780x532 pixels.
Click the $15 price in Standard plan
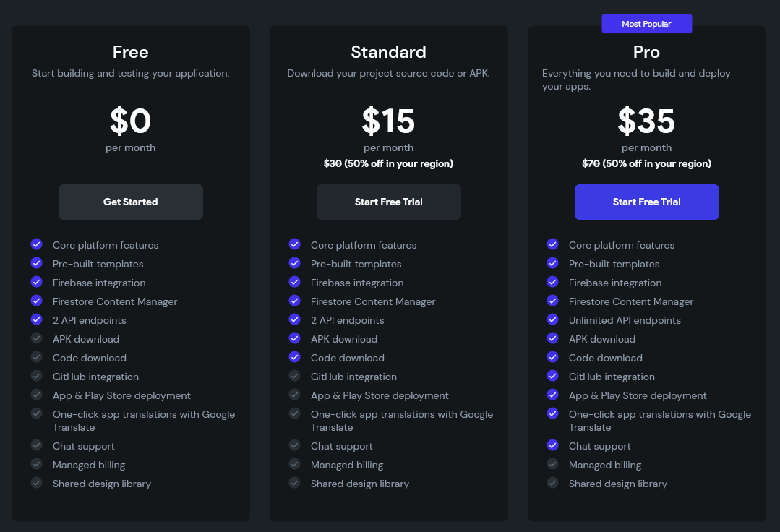pyautogui.click(x=388, y=121)
